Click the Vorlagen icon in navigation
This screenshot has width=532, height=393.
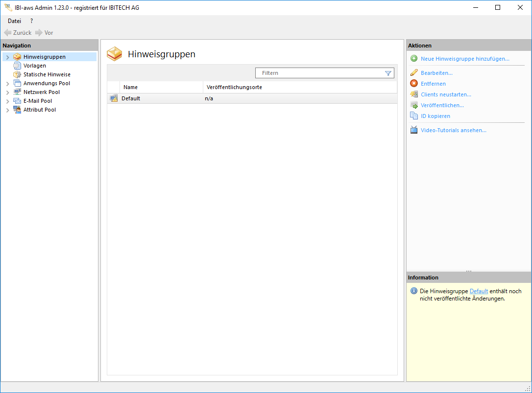[x=17, y=66]
